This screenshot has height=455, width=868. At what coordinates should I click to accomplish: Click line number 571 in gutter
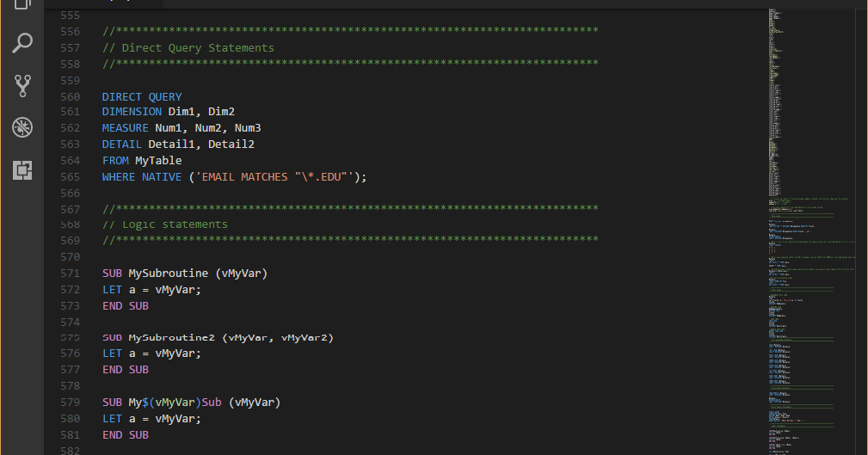point(71,274)
